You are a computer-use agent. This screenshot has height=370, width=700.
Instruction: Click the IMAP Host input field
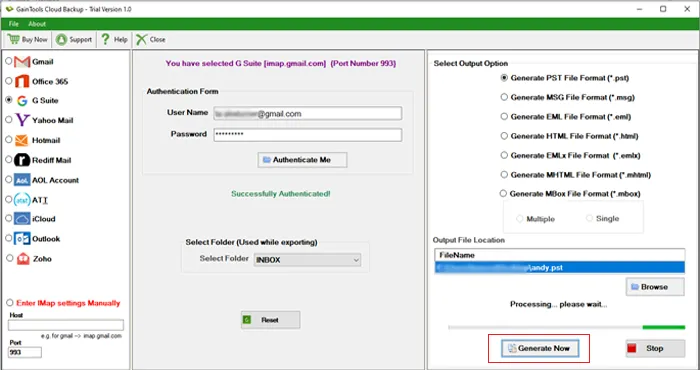[66, 325]
